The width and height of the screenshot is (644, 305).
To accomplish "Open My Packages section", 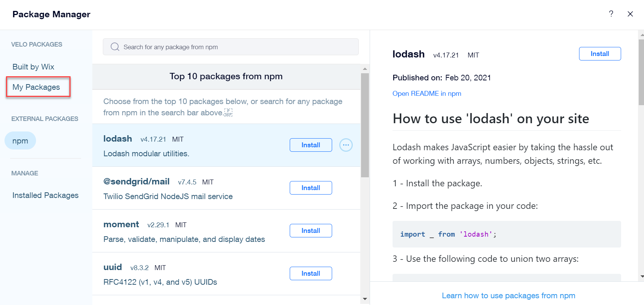I will pyautogui.click(x=36, y=87).
